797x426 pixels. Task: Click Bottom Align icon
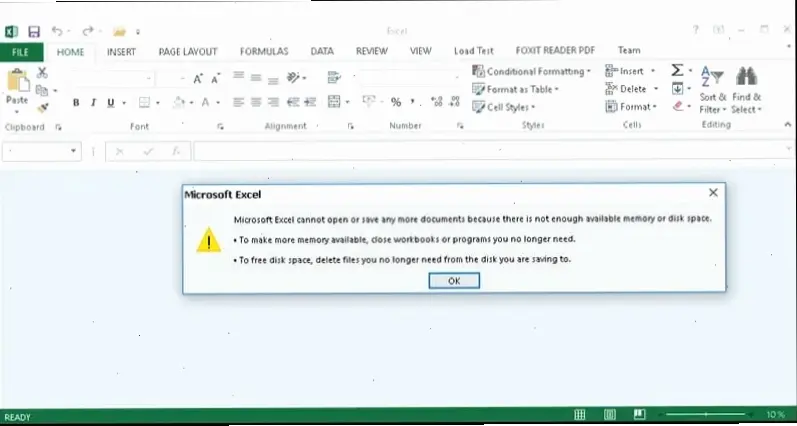(273, 80)
